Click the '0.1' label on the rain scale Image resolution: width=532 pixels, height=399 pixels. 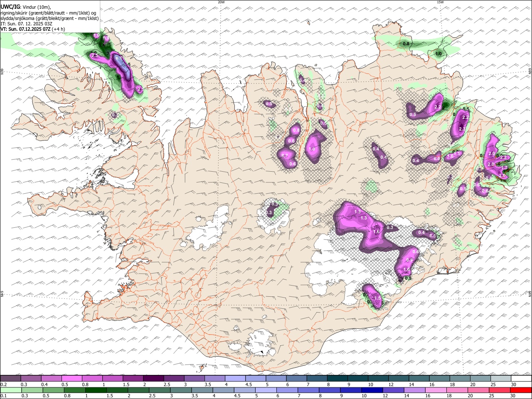pyautogui.click(x=4, y=396)
